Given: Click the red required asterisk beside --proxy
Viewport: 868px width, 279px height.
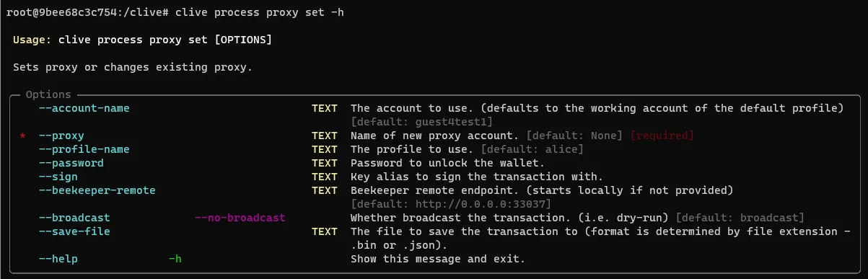Looking at the screenshot, I should tap(23, 137).
